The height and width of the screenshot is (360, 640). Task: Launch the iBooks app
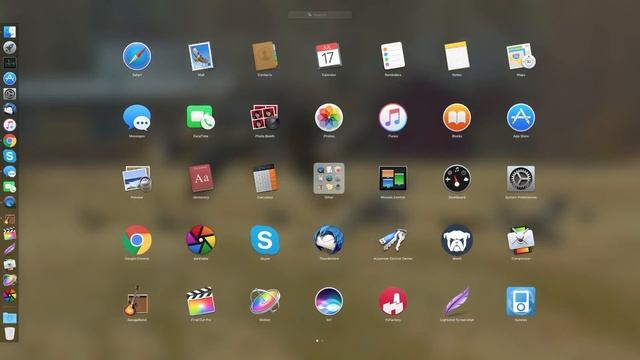click(x=457, y=118)
